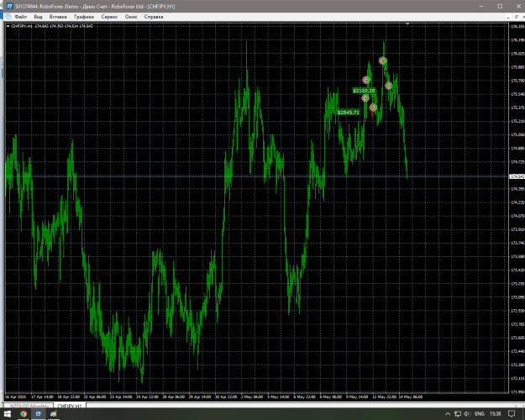Click the 173.420 price scale label

pyautogui.click(x=517, y=270)
